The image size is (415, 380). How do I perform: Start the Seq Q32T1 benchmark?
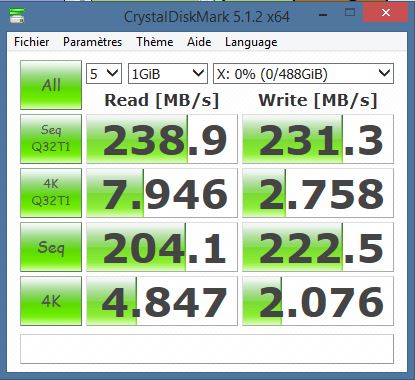click(51, 139)
